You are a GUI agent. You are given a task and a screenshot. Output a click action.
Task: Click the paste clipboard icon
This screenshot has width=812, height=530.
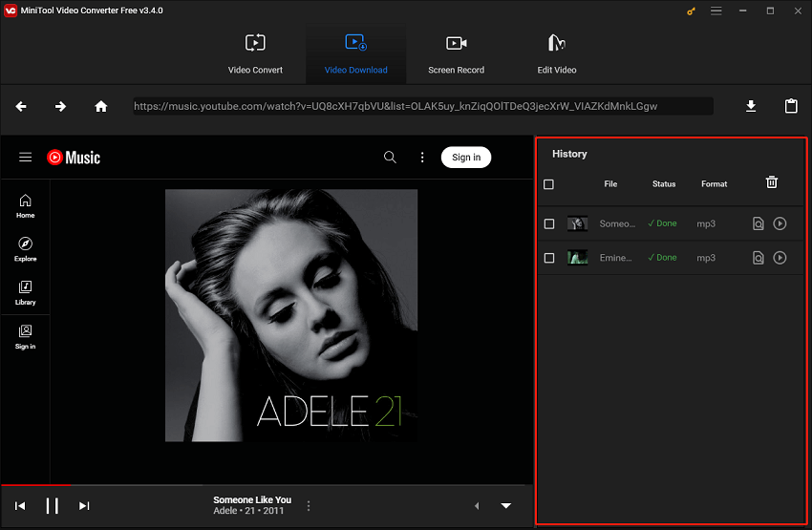(791, 106)
